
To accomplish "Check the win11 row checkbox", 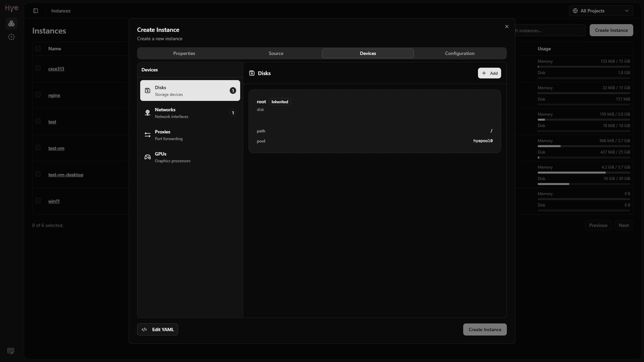I will click(x=38, y=200).
